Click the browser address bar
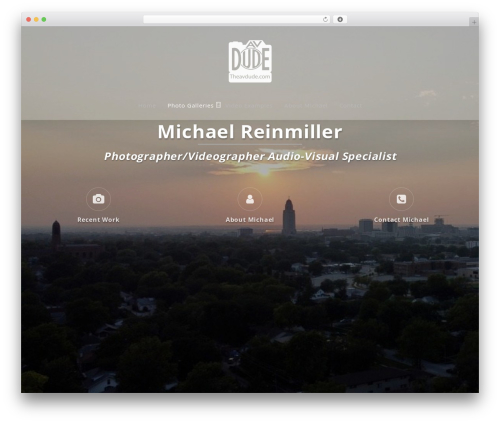The image size is (500, 423). 237,19
